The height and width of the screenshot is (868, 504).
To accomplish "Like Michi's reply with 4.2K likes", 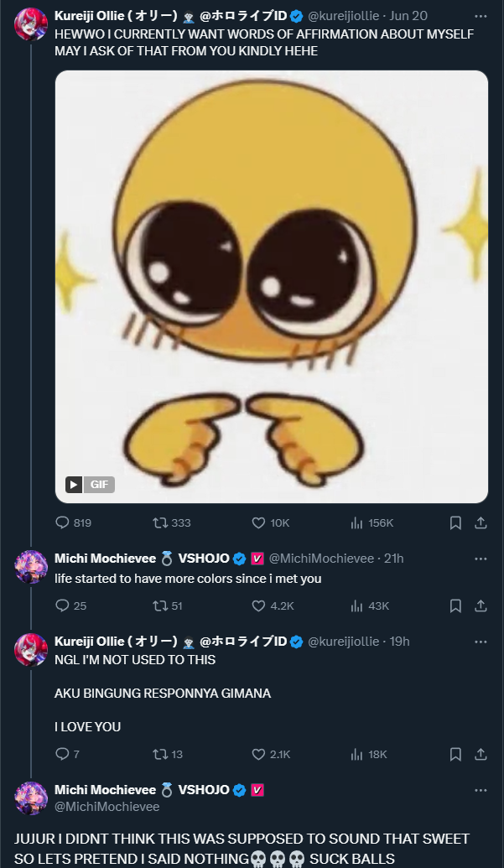I will pos(259,606).
